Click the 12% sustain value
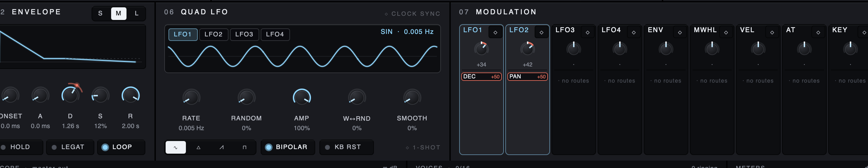Image resolution: width=868 pixels, height=168 pixels. 100,126
